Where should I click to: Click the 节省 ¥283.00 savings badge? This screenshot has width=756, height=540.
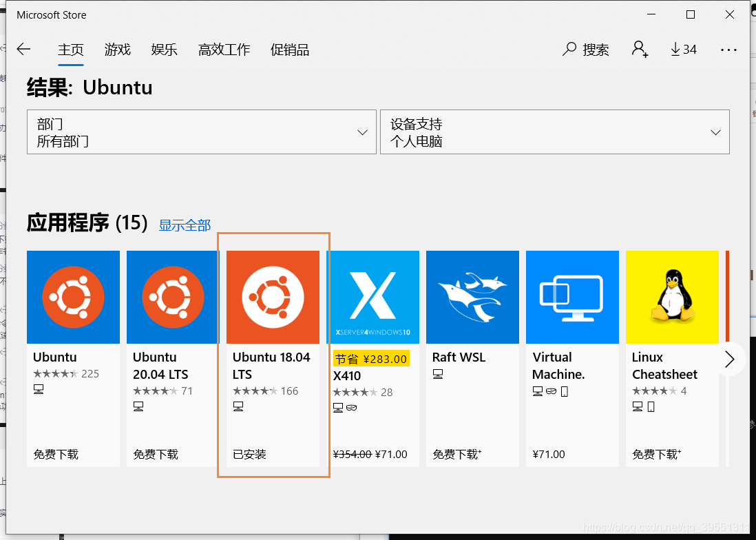(x=371, y=359)
